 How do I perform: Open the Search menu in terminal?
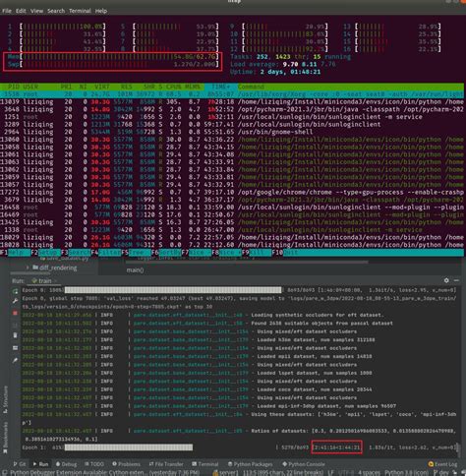tap(56, 11)
